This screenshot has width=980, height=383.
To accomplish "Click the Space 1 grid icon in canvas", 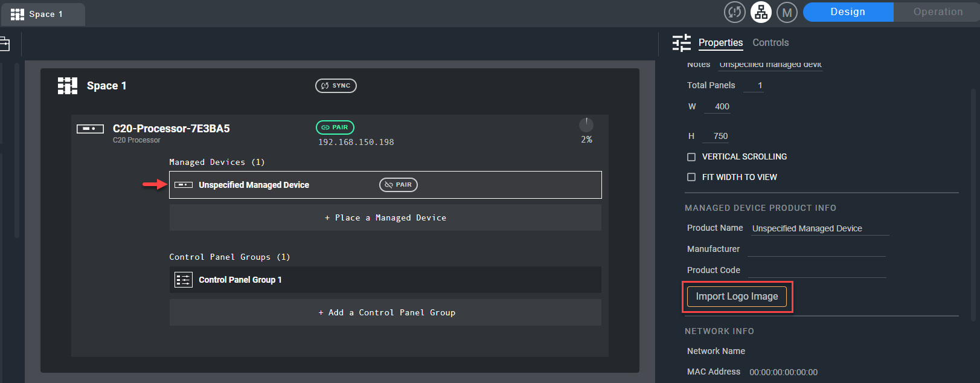I will [68, 86].
